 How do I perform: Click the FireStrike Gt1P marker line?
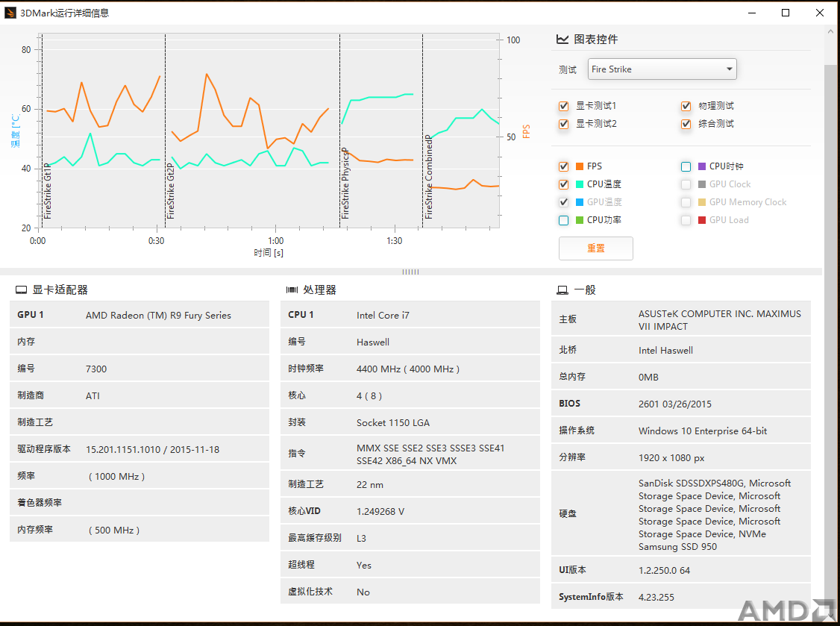click(43, 131)
